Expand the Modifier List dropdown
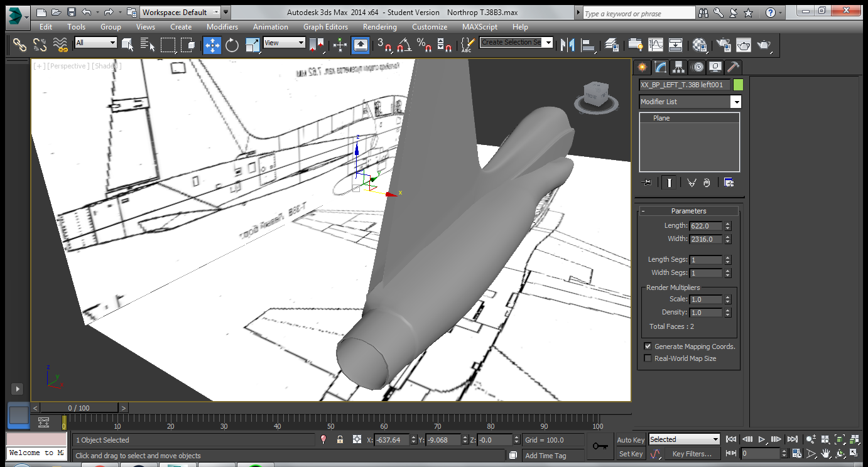This screenshot has height=467, width=868. point(690,102)
